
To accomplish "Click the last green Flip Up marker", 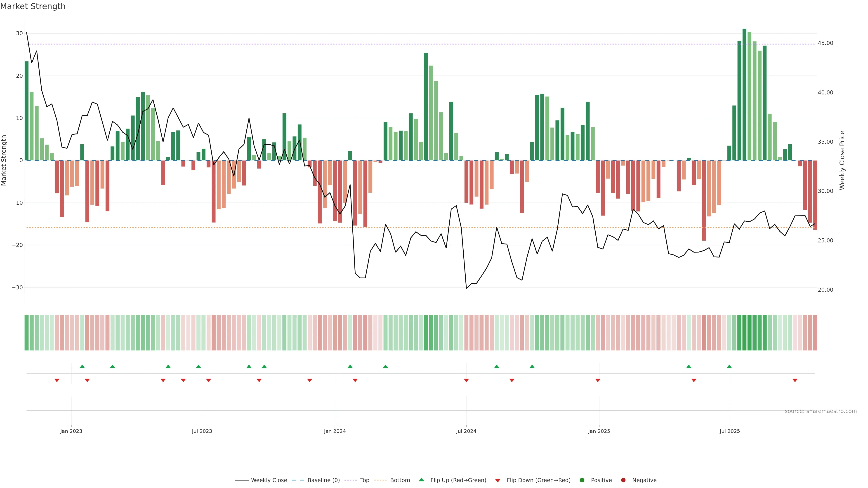I will (729, 366).
